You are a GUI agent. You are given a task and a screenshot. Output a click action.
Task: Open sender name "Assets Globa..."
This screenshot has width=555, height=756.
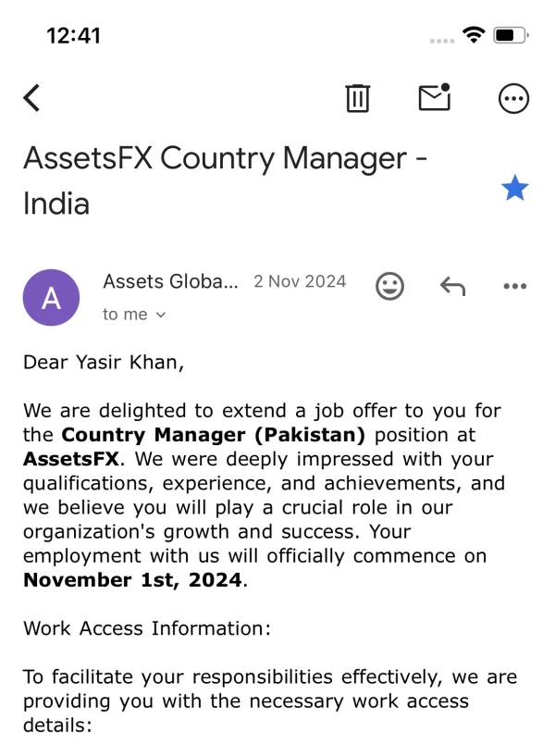point(170,281)
